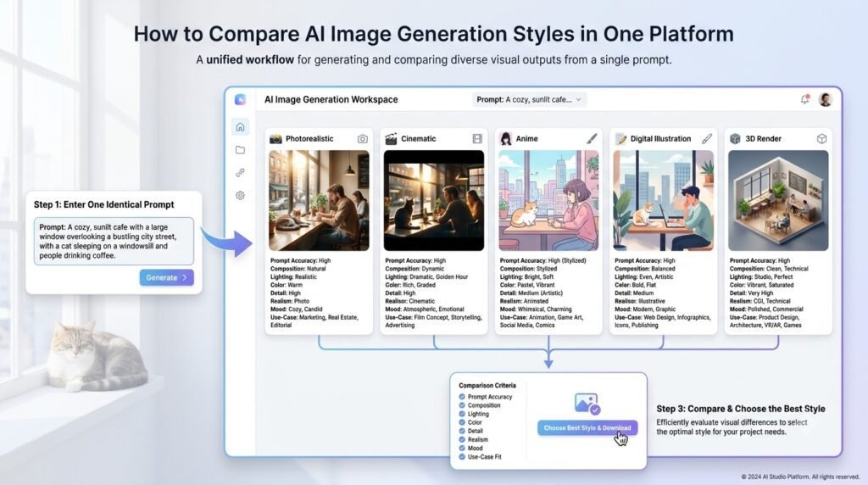
Task: Open the settings gear in sidebar
Action: click(x=240, y=195)
